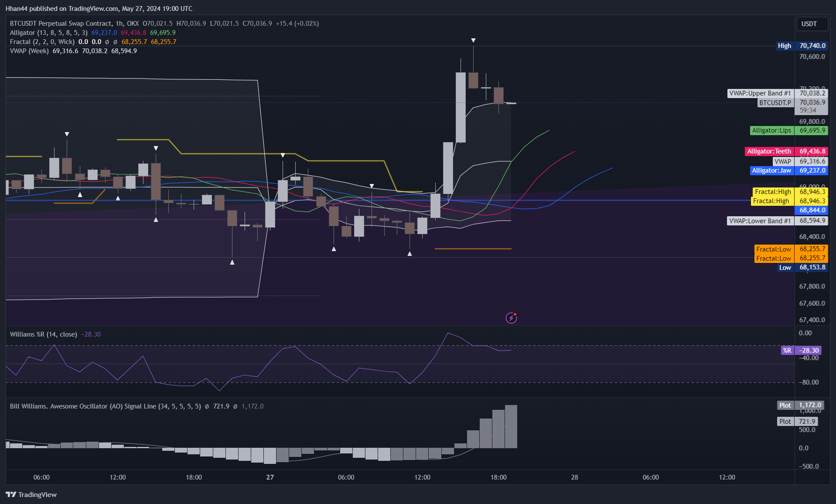Click the date label 27 on time axis
Image resolution: width=836 pixels, height=504 pixels.
pos(270,477)
